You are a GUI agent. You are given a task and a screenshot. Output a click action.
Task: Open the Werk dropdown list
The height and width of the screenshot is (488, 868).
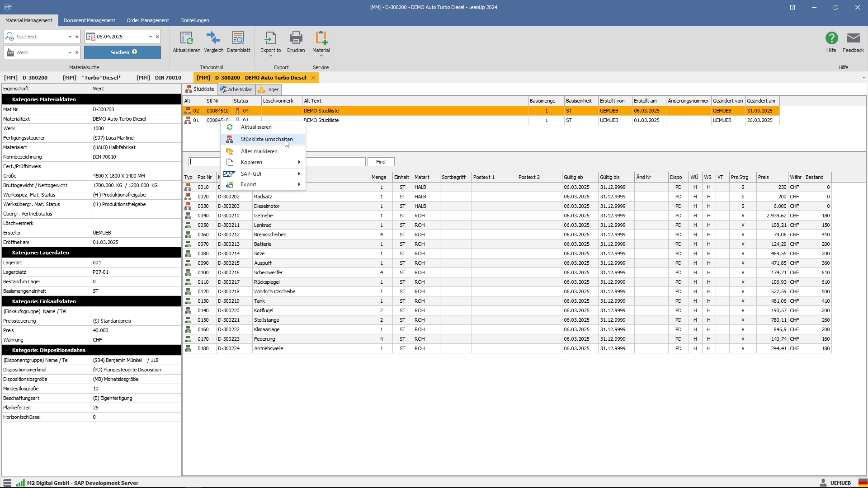click(x=70, y=52)
